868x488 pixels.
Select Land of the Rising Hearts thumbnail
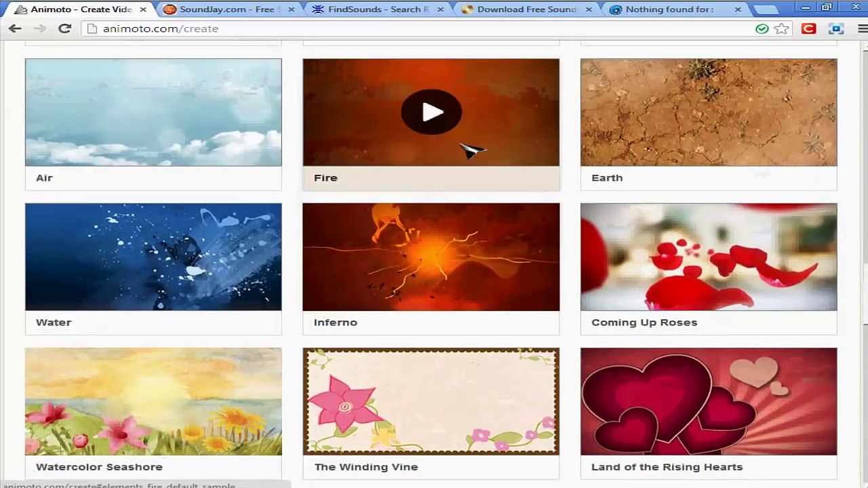tap(709, 401)
